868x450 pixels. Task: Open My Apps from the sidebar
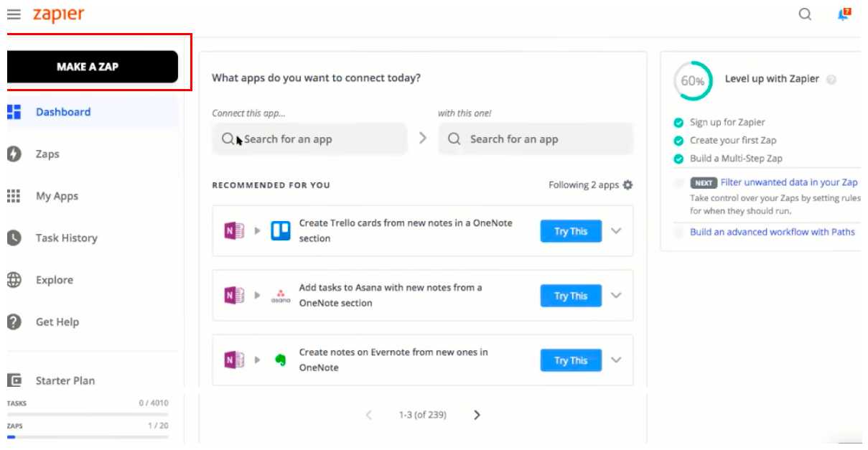(x=55, y=196)
